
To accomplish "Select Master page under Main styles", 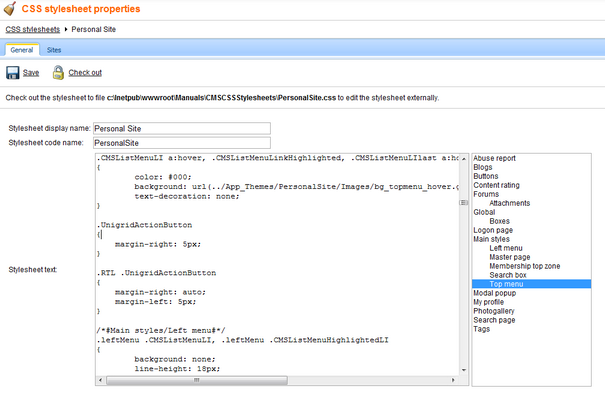I will [510, 257].
